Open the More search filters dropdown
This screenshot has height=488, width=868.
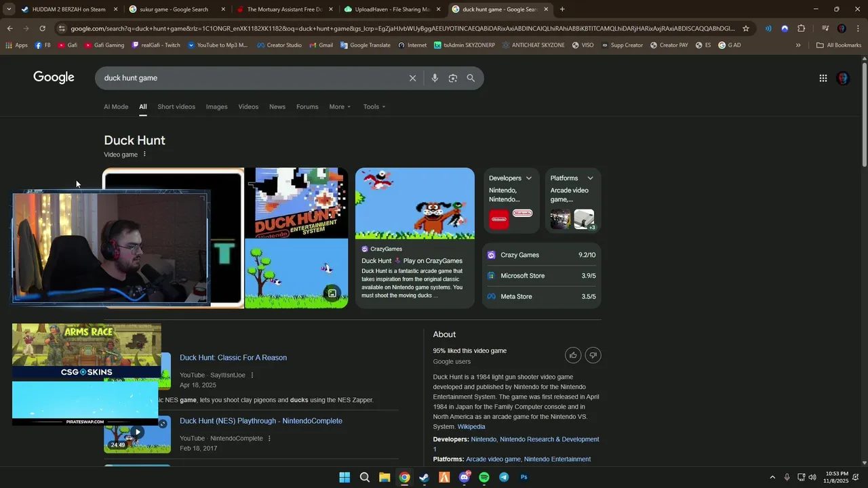(340, 106)
